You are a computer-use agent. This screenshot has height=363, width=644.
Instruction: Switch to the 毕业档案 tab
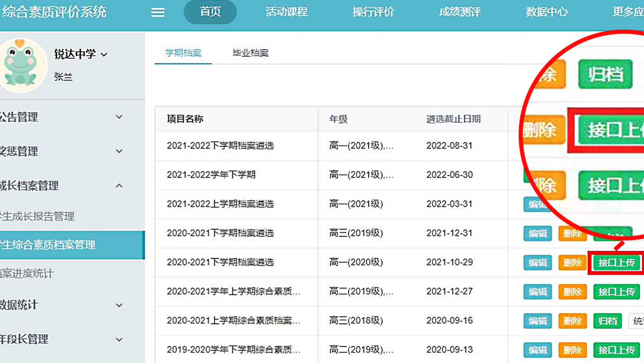coord(251,53)
